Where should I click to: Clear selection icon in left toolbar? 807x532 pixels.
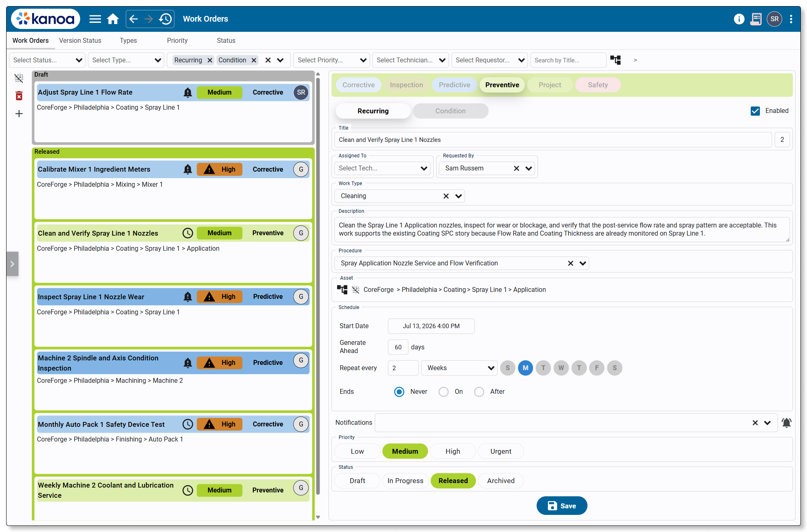[19, 78]
